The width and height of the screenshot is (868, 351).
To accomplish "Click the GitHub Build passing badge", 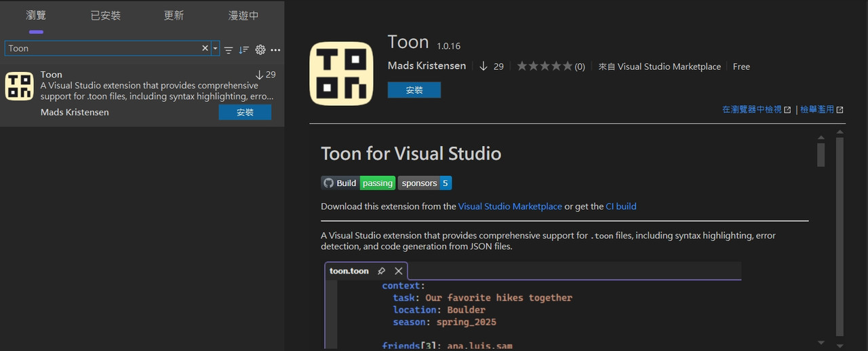I will 358,183.
